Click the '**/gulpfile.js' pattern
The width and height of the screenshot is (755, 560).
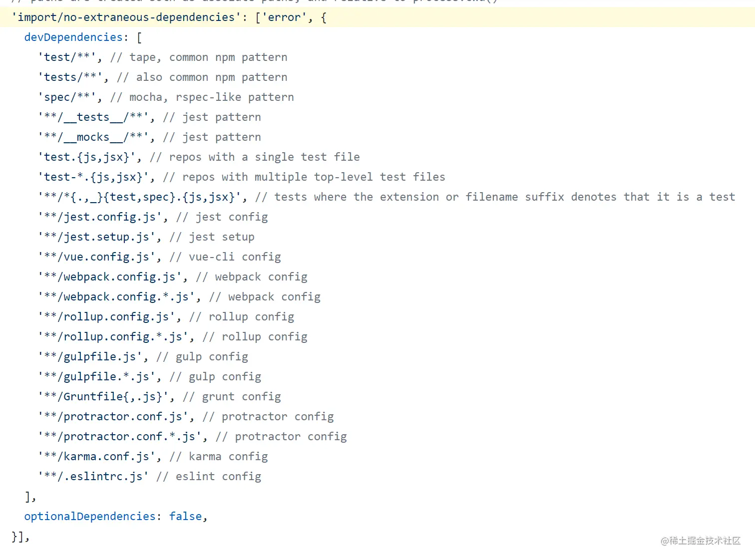[90, 357]
